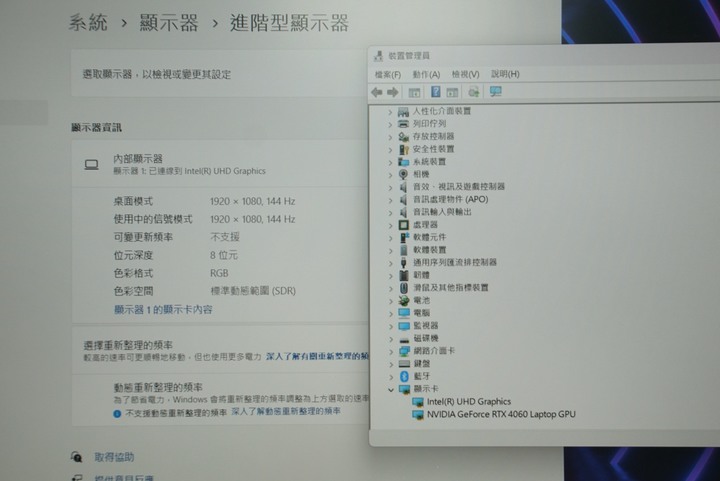Click the Forward arrow in Device Manager toolbar
720x481 pixels.
[392, 93]
